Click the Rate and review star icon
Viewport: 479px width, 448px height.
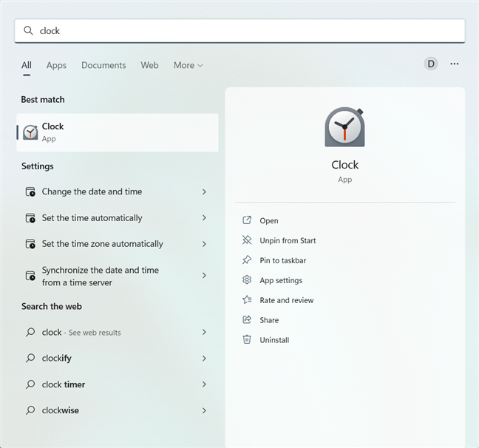[247, 300]
